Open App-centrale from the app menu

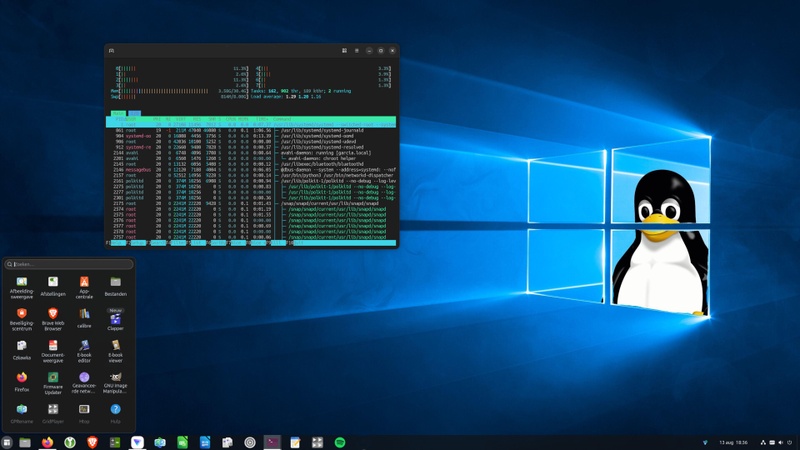(x=84, y=288)
